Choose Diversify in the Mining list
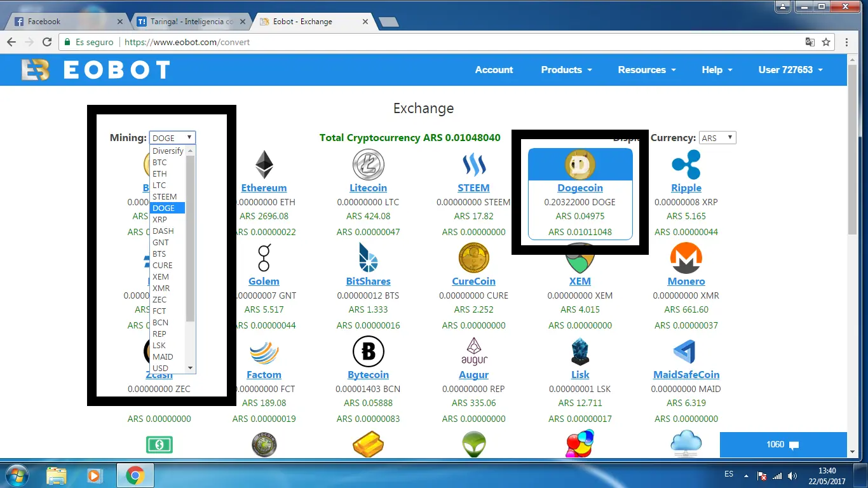Viewport: 868px width, 488px height. 168,151
